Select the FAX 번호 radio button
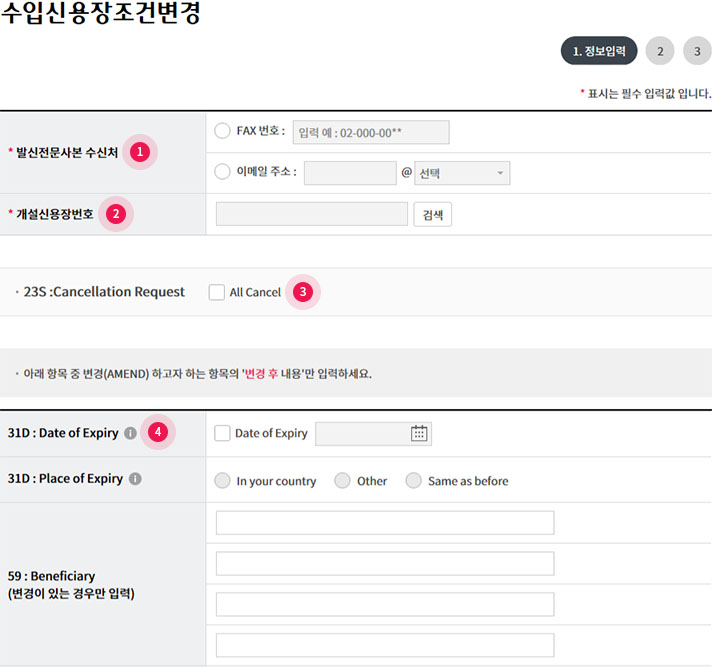Viewport: 712px width, 668px height. [223, 131]
